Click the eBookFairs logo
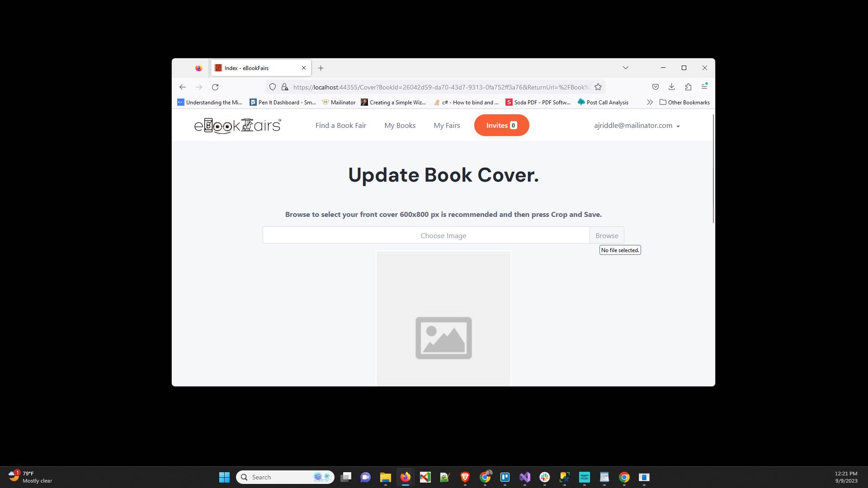The height and width of the screenshot is (488, 868). pos(237,125)
